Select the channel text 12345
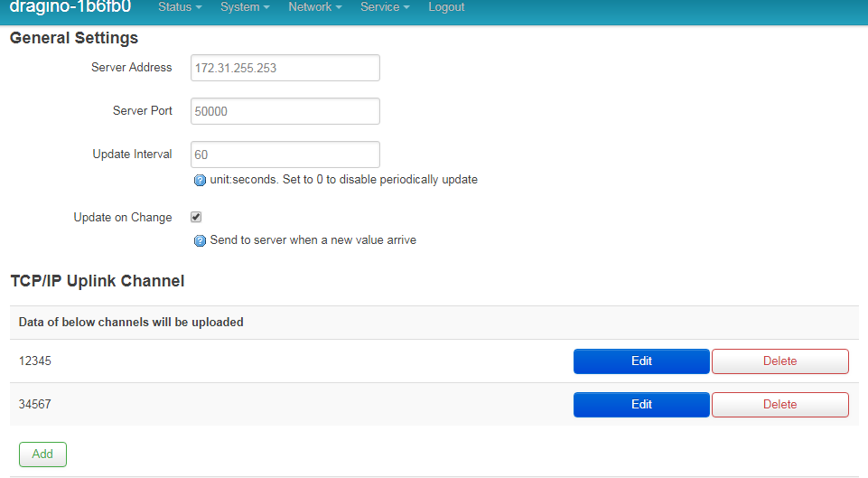This screenshot has height=478, width=868. [x=35, y=361]
